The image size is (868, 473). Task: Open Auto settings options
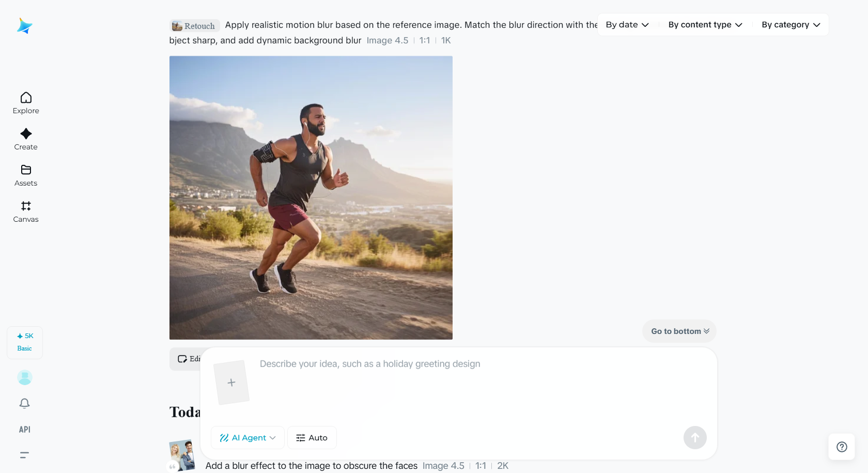click(312, 438)
